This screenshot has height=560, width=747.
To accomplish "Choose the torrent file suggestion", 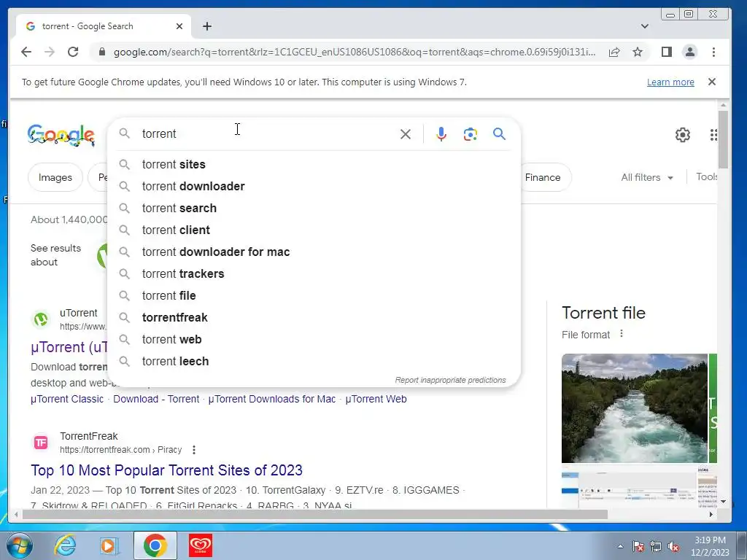I will coord(314,296).
